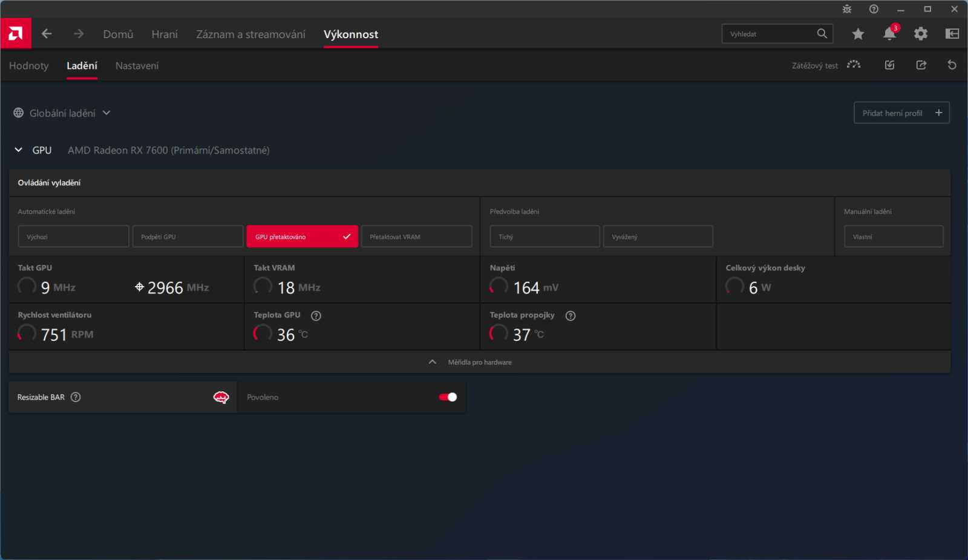Go back with the left arrow
Viewport: 968px width, 560px height.
(47, 34)
